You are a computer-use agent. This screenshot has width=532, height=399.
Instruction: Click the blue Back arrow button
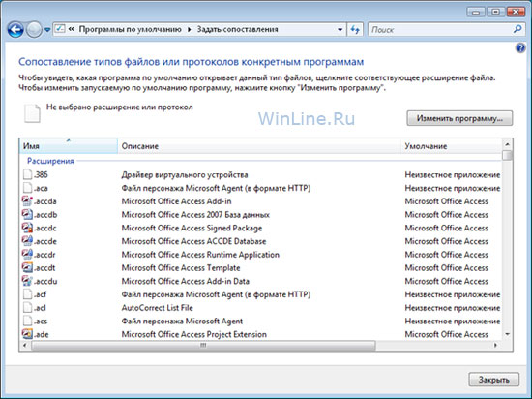tap(15, 30)
